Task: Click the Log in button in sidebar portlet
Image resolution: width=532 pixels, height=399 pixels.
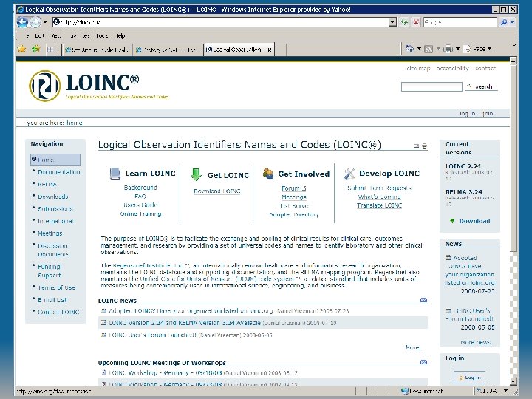Action: [x=470, y=378]
